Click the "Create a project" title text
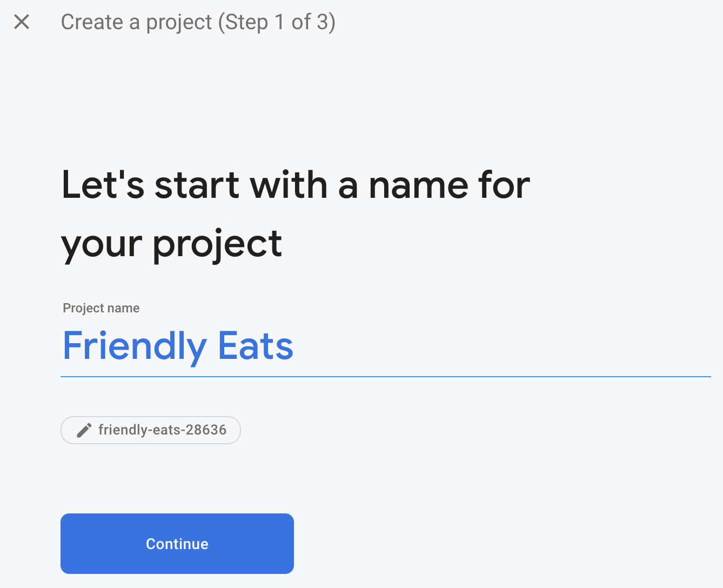The height and width of the screenshot is (588, 723). tap(136, 22)
